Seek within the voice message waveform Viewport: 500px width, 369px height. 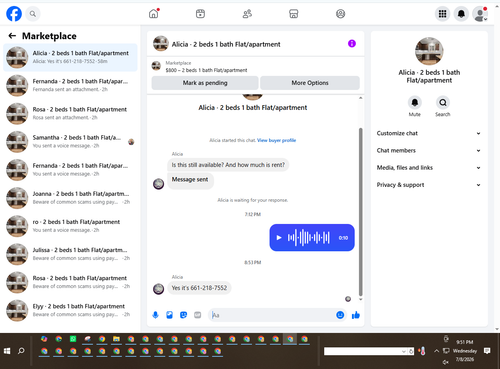click(309, 238)
